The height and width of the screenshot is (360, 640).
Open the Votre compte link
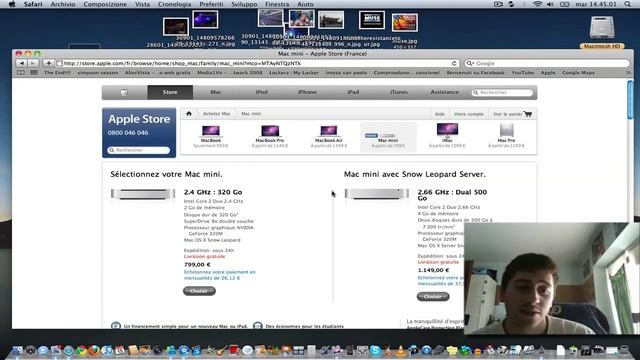point(469,114)
